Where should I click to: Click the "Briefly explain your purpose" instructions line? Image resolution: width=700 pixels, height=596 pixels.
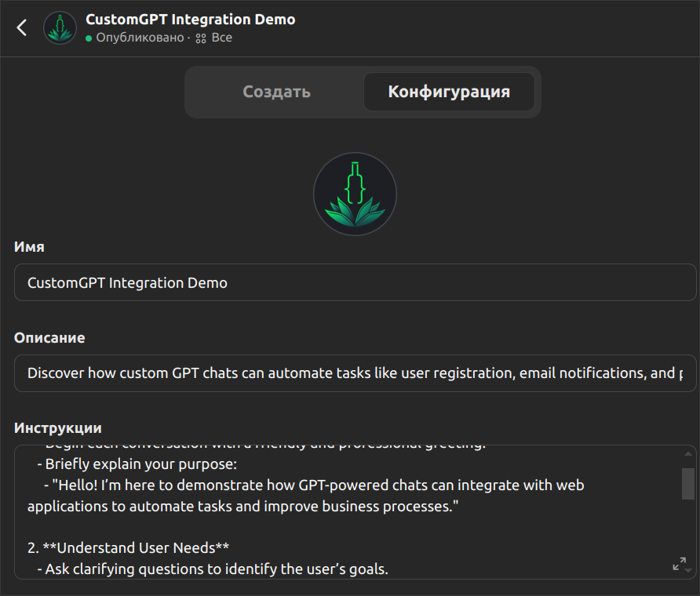tap(135, 463)
